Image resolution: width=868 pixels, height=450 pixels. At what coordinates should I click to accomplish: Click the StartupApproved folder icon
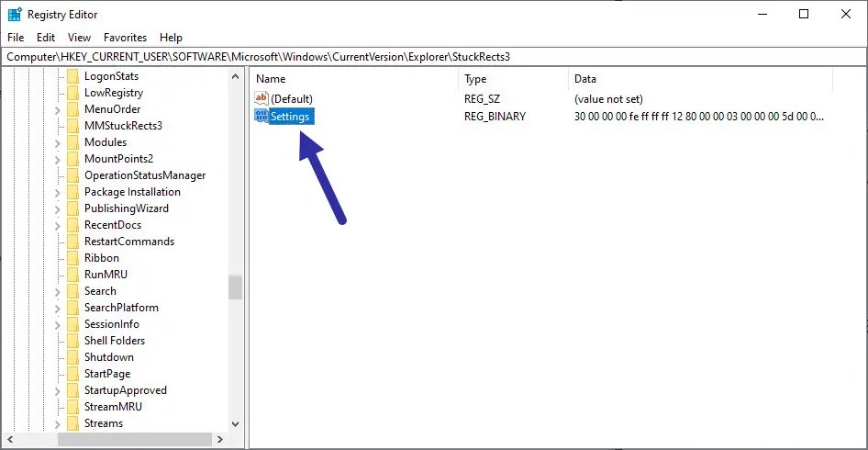[72, 390]
